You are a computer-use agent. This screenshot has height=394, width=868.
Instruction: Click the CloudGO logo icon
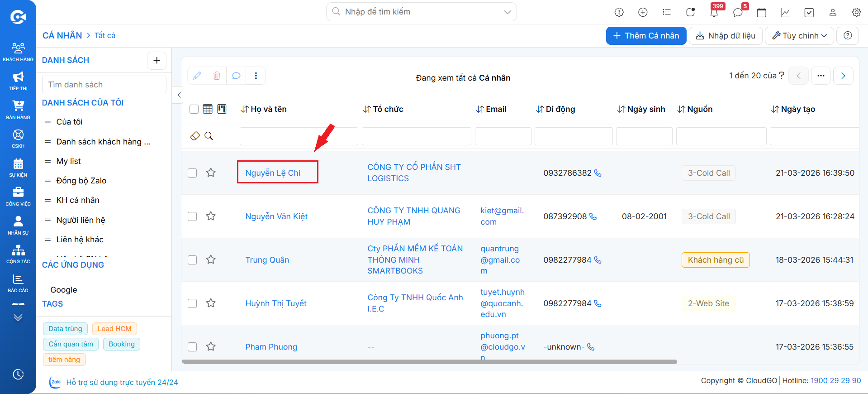pyautogui.click(x=18, y=17)
